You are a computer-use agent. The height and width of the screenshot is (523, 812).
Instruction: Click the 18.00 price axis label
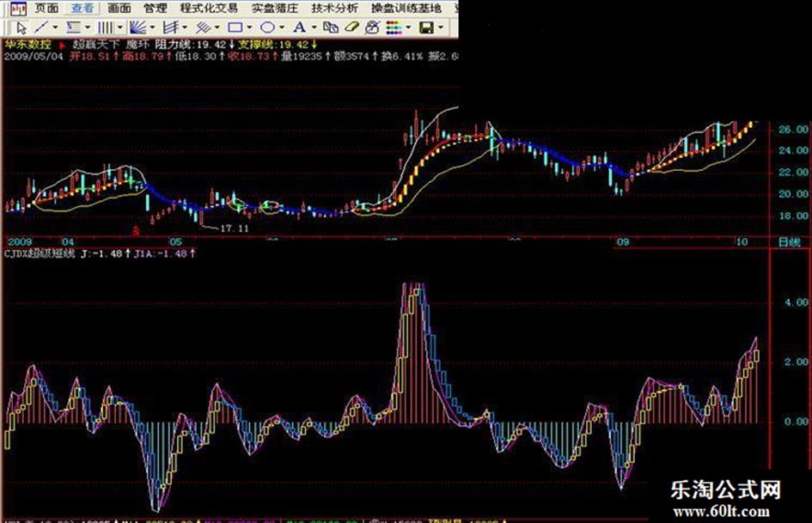tap(793, 216)
